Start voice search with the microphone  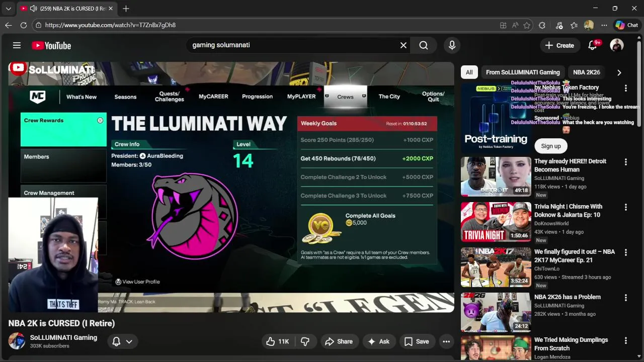pos(452,45)
